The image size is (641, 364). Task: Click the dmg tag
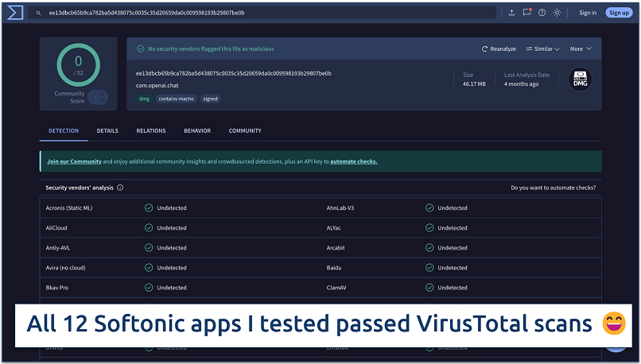click(x=144, y=99)
